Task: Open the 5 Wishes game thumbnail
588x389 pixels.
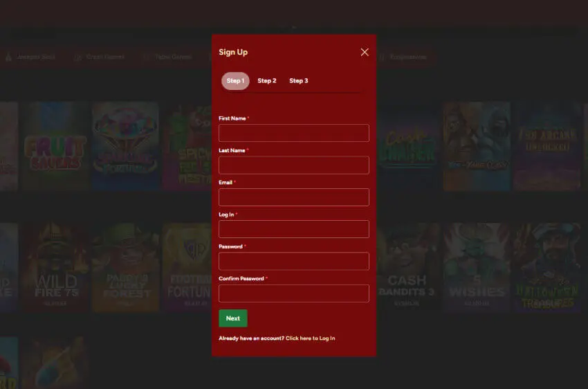Action: click(477, 267)
